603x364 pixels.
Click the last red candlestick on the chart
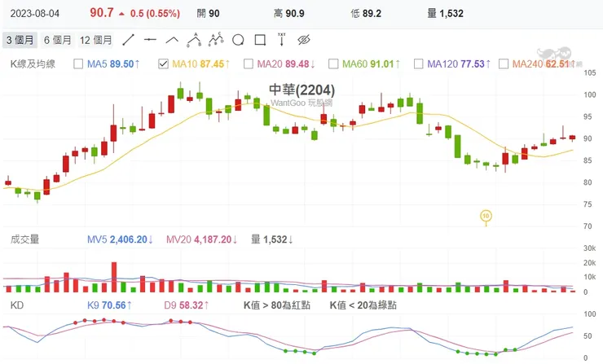572,138
